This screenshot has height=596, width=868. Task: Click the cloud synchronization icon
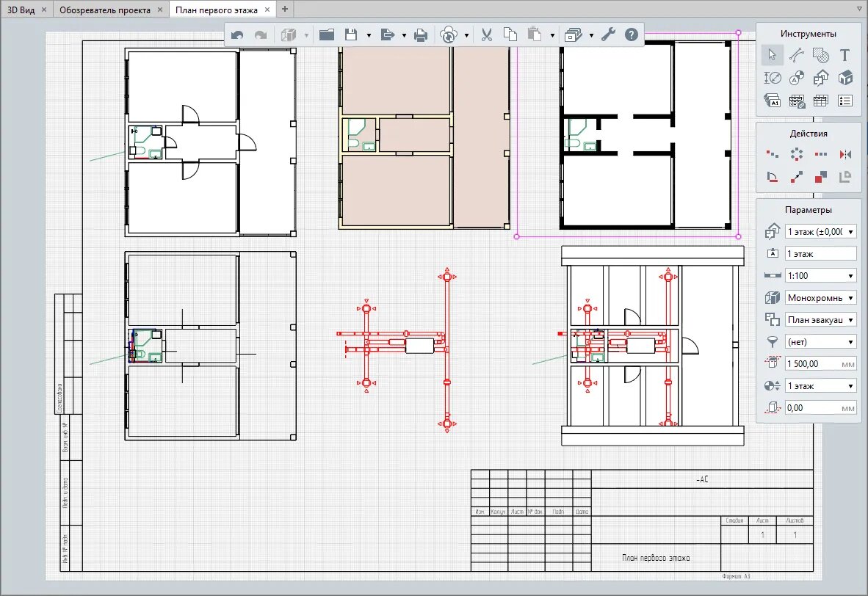point(449,34)
